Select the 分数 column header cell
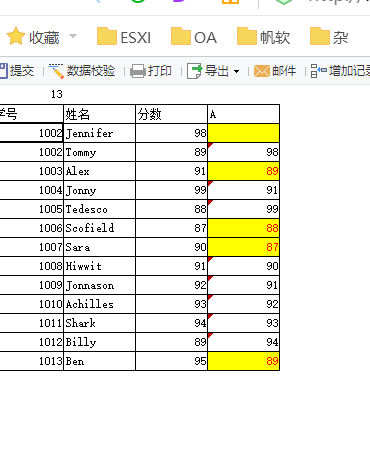This screenshot has width=370, height=453. point(171,114)
